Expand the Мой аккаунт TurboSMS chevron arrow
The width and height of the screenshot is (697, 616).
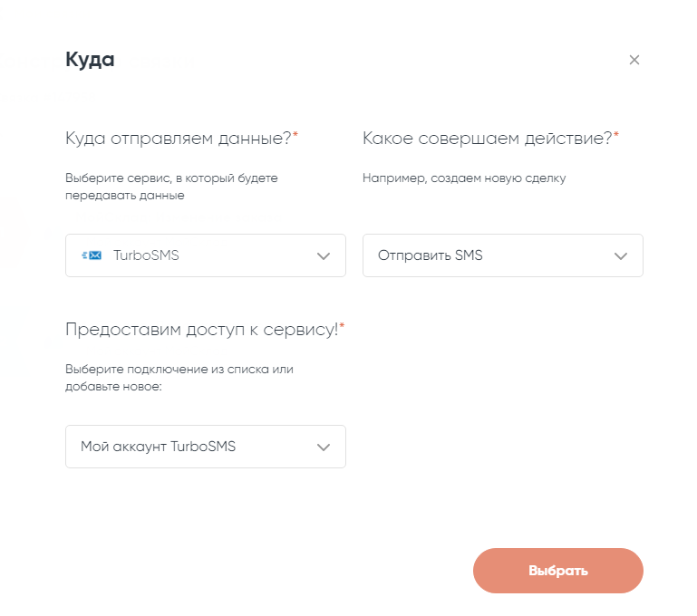click(x=324, y=448)
